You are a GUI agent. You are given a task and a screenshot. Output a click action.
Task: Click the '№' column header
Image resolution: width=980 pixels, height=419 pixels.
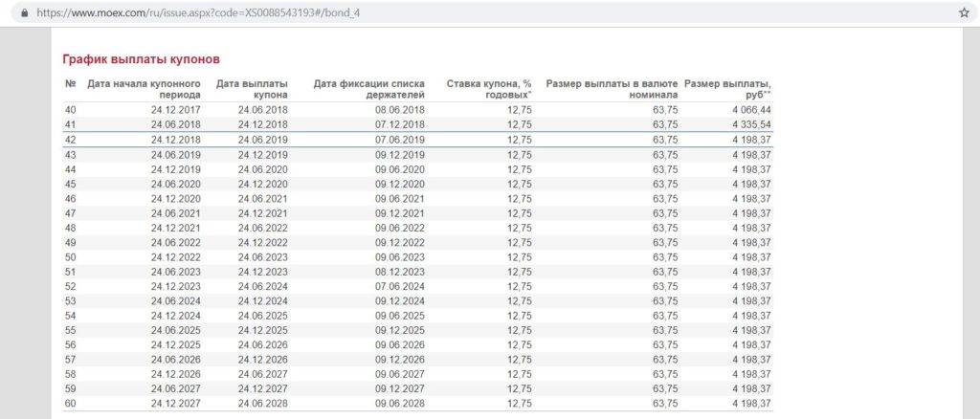(71, 83)
